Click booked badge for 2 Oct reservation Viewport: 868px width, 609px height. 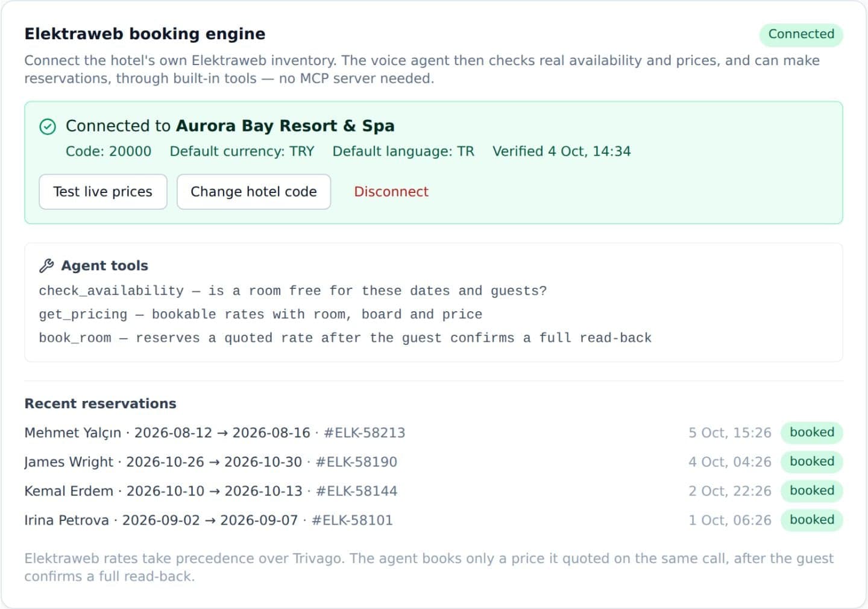pyautogui.click(x=812, y=491)
